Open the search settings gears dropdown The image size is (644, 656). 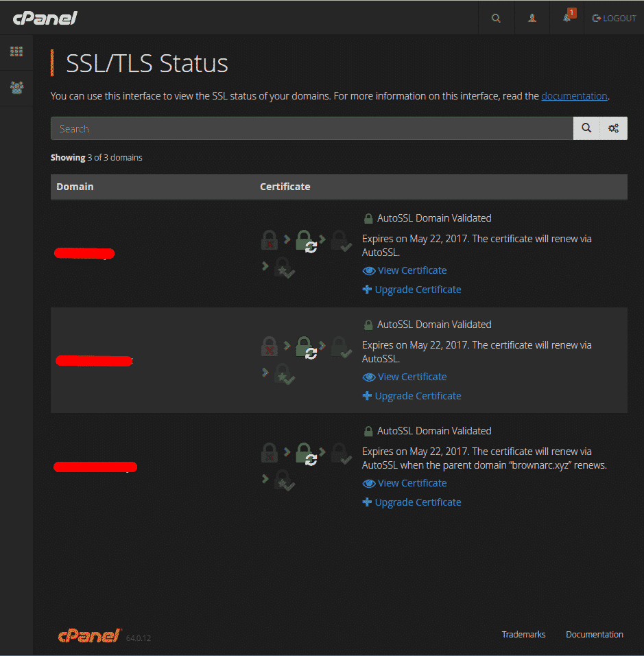tap(614, 129)
